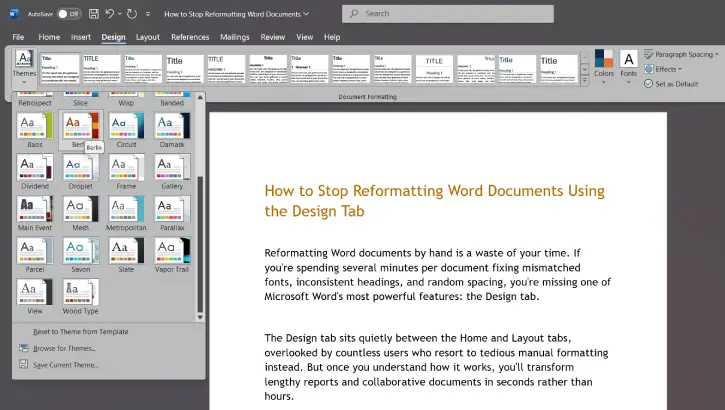Open Customize Quick Access Toolbar dropdown

pos(148,14)
